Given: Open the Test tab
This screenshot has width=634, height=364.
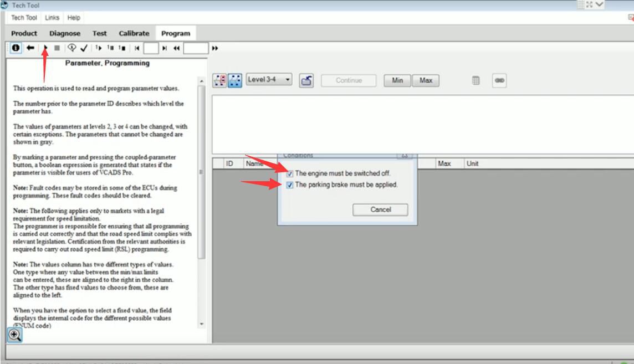Looking at the screenshot, I should point(99,34).
